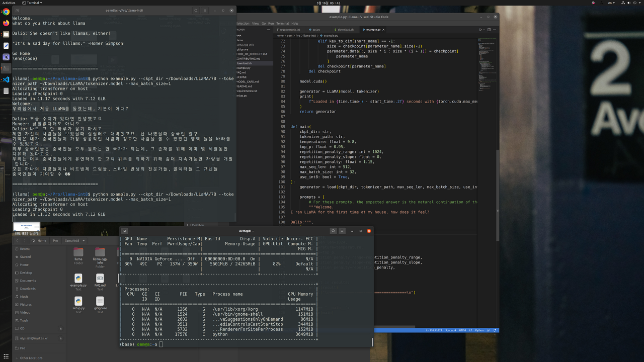Click UTF-8 encoding in VS Code status bar
Viewport: 644px width, 362px height.
(x=462, y=330)
